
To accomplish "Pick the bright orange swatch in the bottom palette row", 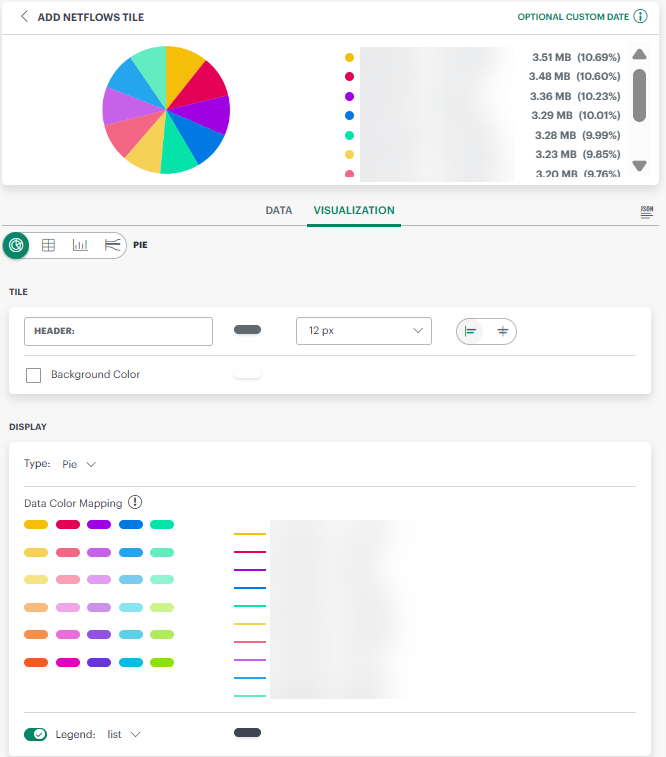I will point(36,662).
